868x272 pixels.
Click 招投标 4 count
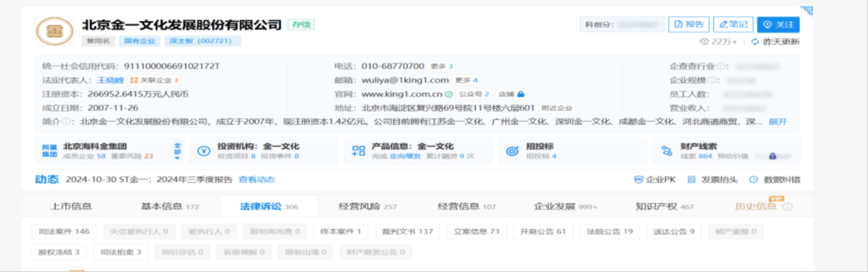pyautogui.click(x=542, y=157)
